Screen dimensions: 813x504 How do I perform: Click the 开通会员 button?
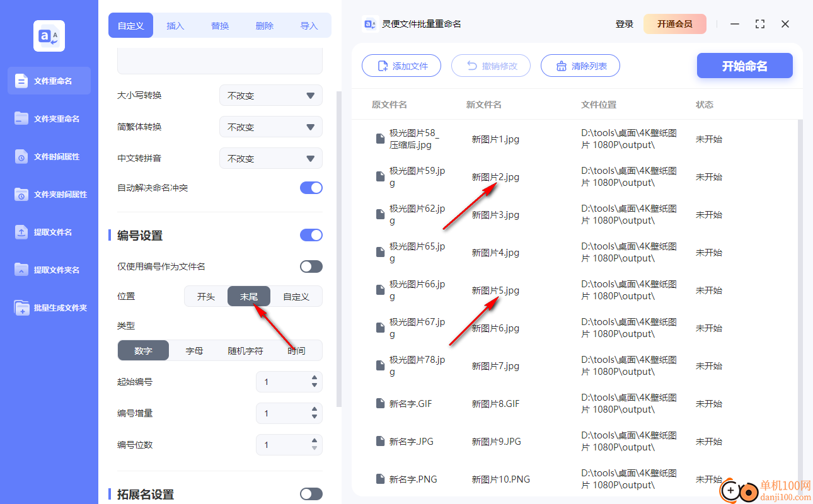(675, 24)
